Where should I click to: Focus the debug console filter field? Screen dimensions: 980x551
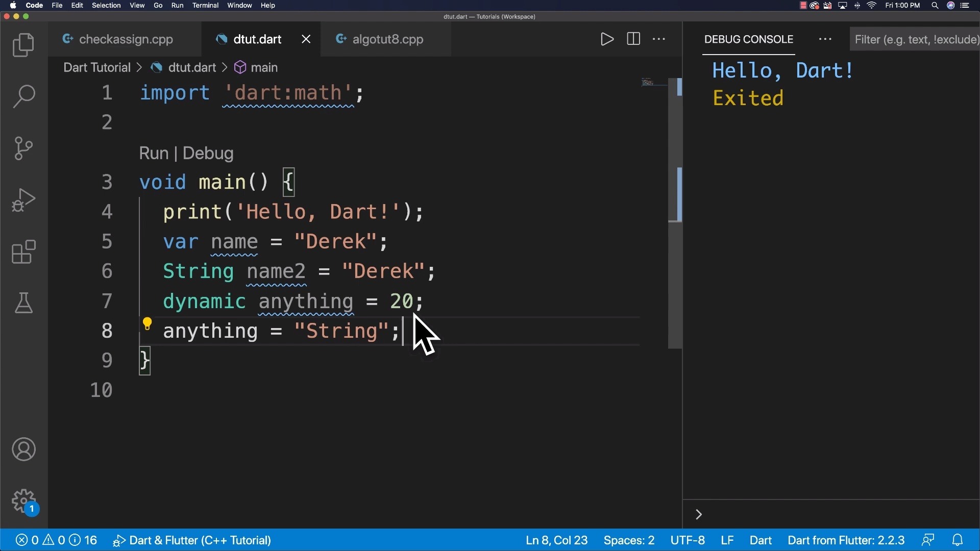pyautogui.click(x=915, y=40)
